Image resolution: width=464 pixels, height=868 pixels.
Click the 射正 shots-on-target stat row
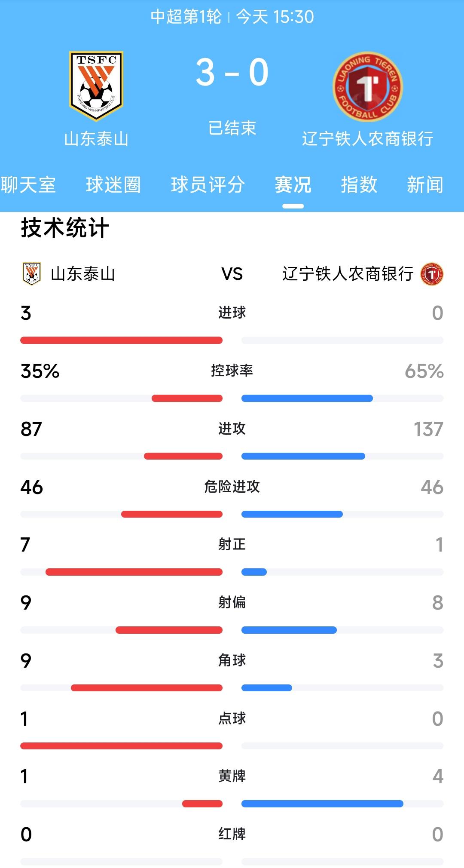[232, 545]
